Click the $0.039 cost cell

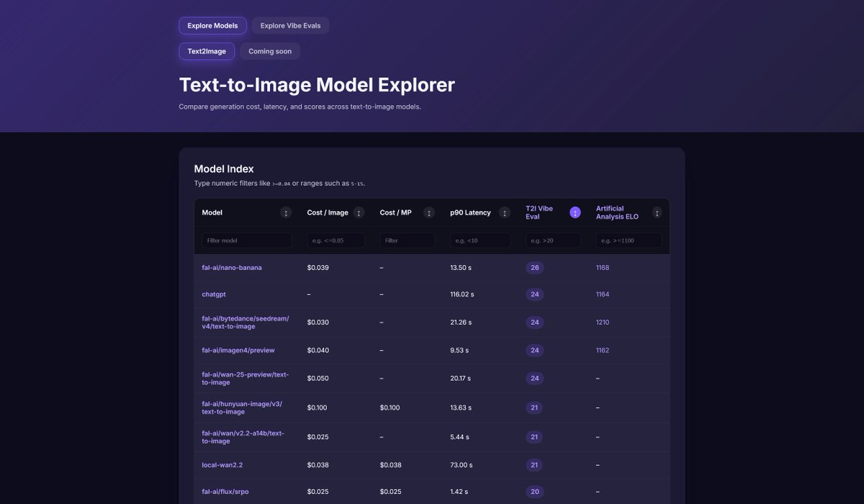coord(318,268)
